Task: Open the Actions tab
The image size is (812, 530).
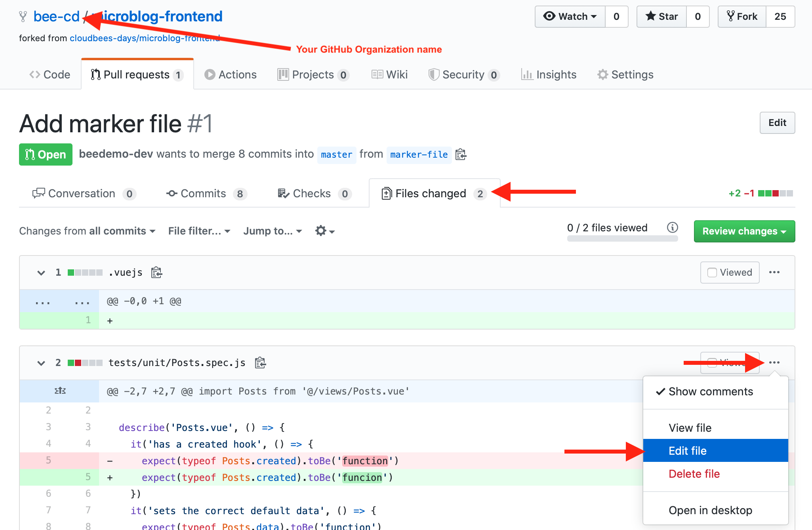Action: coord(231,74)
